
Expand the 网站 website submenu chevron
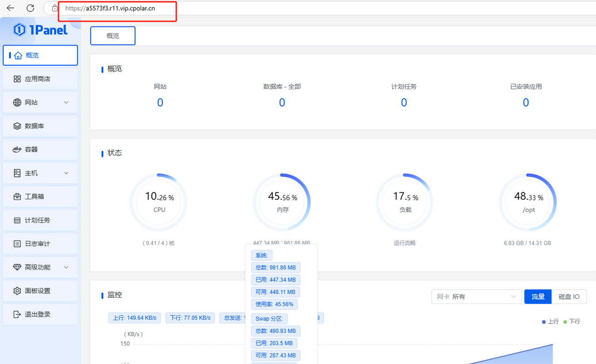(66, 102)
